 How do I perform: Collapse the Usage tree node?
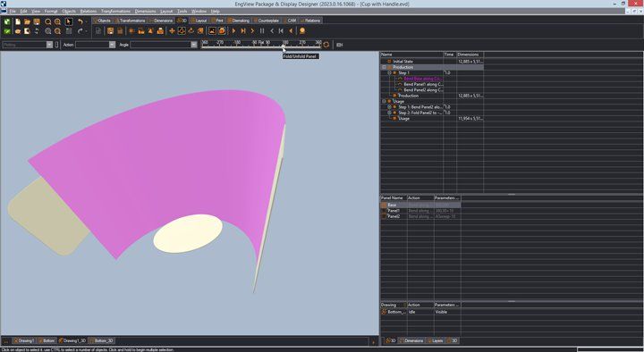384,101
